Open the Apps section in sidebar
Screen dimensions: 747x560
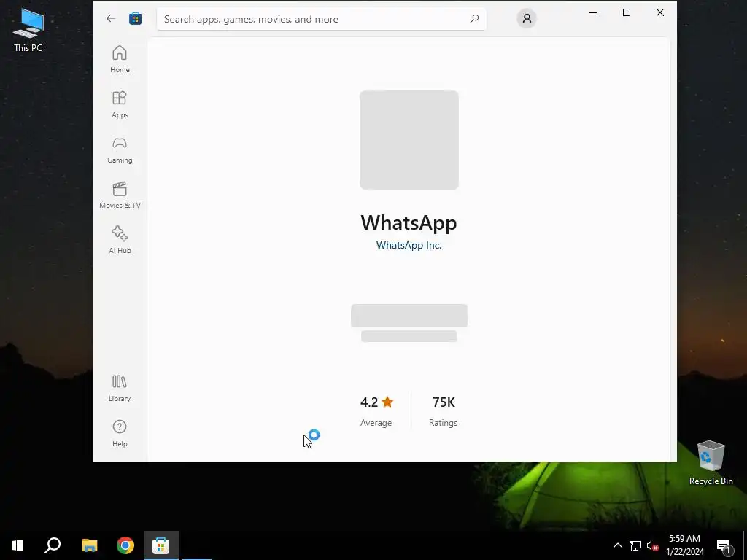(120, 104)
